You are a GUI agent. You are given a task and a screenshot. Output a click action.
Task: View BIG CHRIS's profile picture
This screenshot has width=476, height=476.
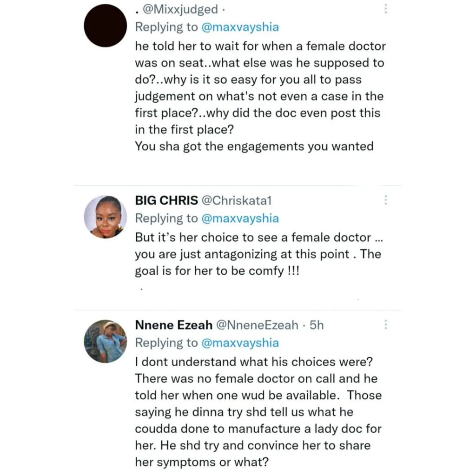(x=105, y=217)
